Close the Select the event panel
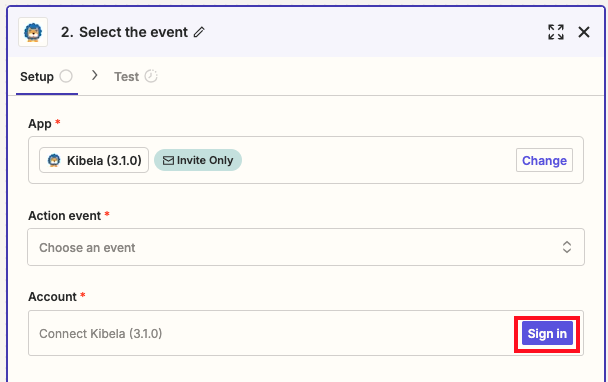Screen dimensions: 608x382 584,32
